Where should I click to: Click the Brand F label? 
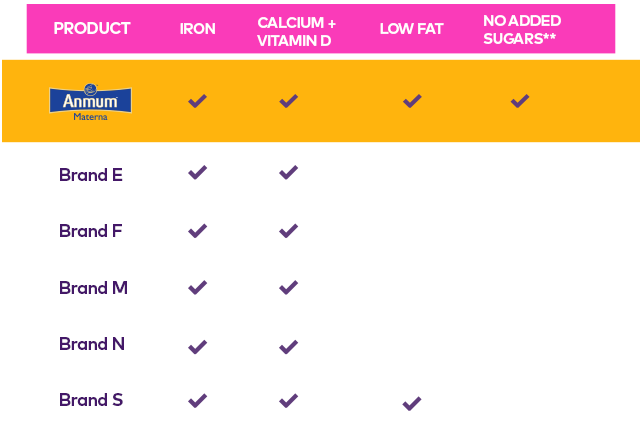pos(91,231)
